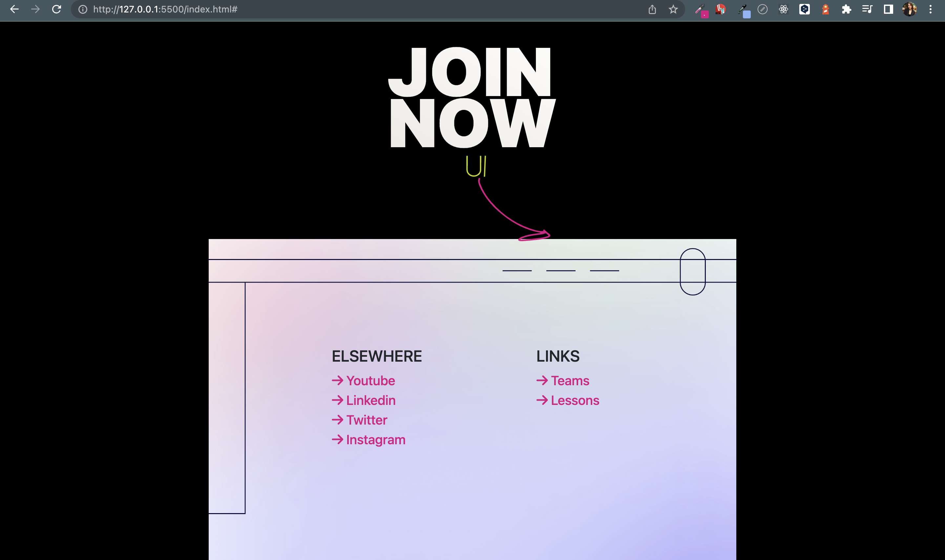Open the pink color picker extension

tap(701, 9)
